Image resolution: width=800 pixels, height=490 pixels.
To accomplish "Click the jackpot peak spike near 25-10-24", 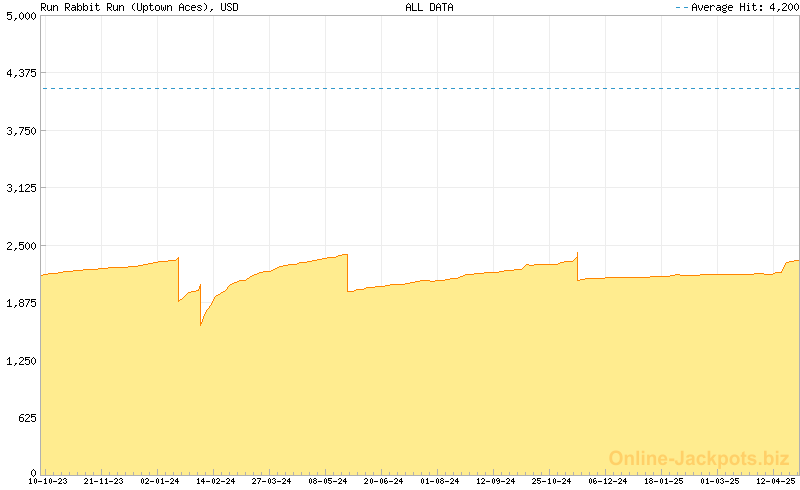I will pyautogui.click(x=577, y=253).
